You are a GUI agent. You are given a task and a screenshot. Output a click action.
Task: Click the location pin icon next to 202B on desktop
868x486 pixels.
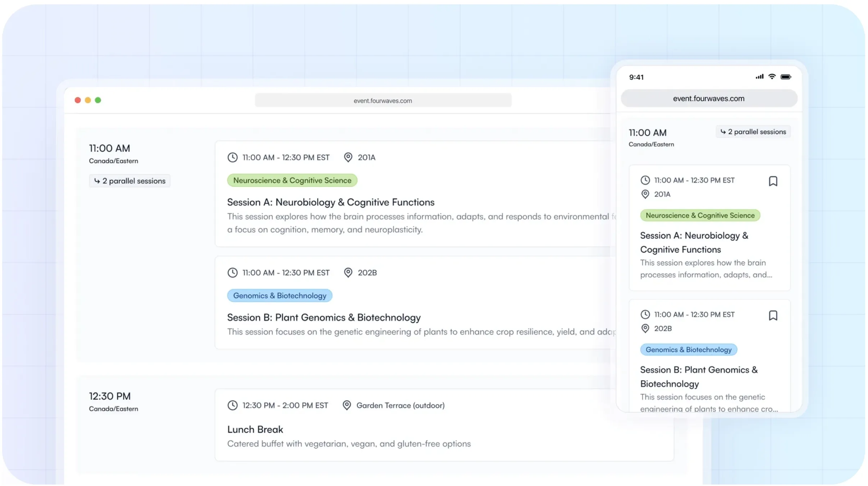click(x=348, y=272)
